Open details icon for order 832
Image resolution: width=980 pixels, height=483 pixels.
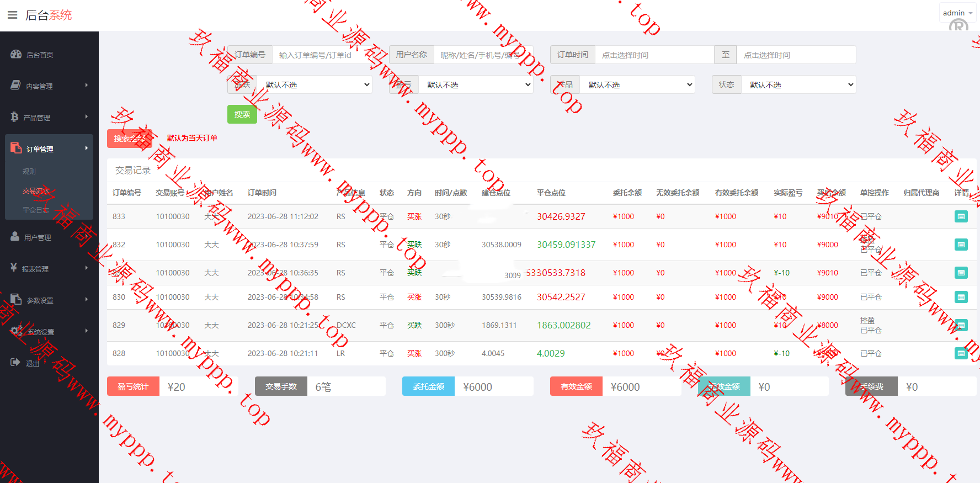coord(961,245)
